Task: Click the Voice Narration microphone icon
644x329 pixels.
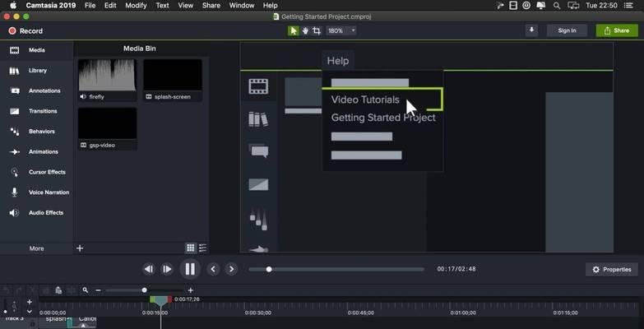Action: pyautogui.click(x=14, y=192)
